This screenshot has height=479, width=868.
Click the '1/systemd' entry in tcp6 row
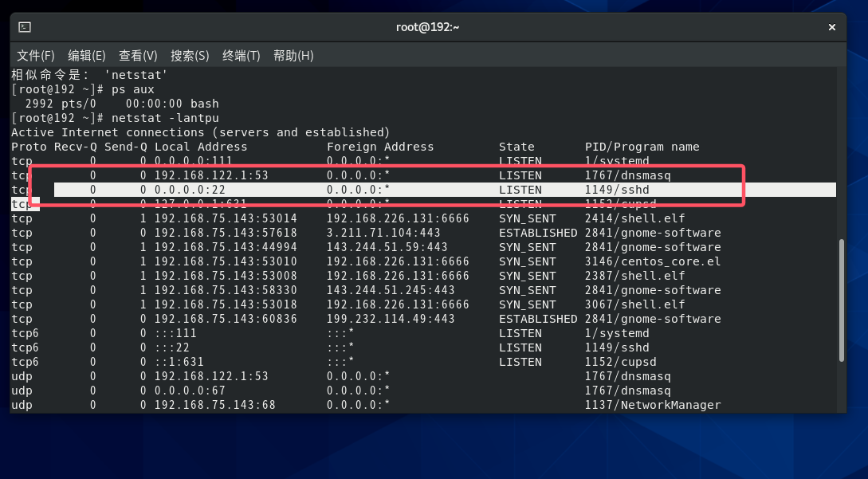(x=617, y=333)
